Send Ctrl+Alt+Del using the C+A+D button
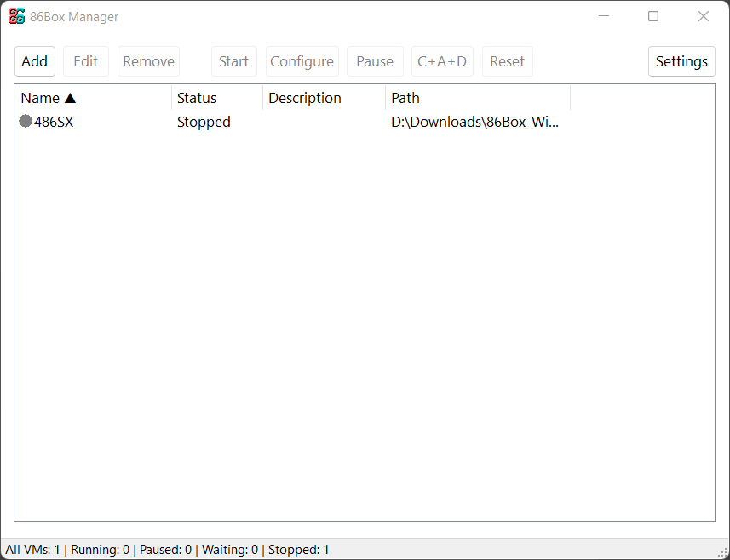 (442, 61)
